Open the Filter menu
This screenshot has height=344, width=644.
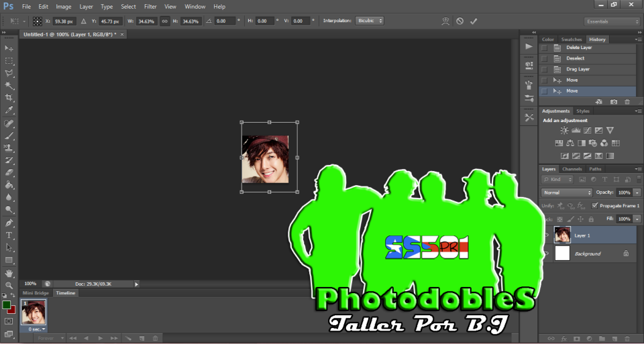pyautogui.click(x=150, y=7)
